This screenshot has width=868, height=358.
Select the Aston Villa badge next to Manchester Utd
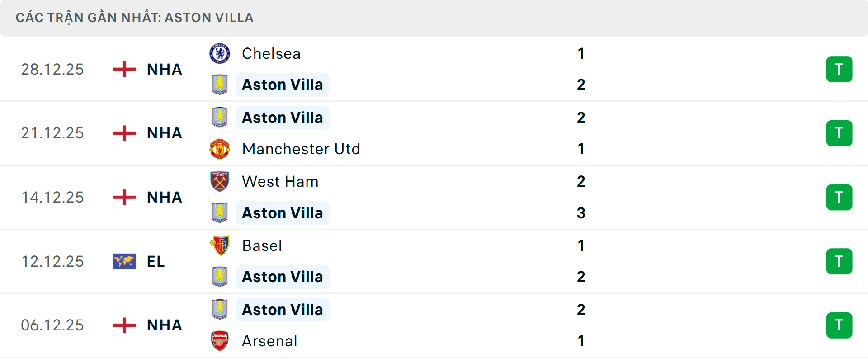tap(220, 117)
